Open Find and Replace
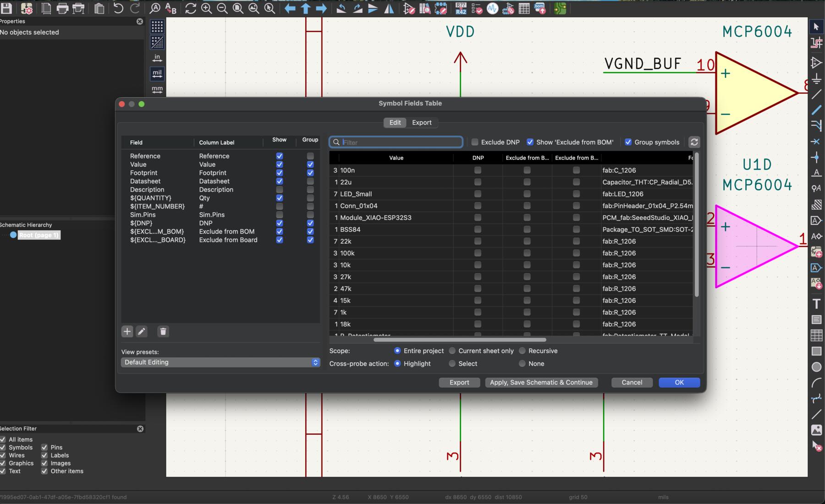 (x=171, y=8)
